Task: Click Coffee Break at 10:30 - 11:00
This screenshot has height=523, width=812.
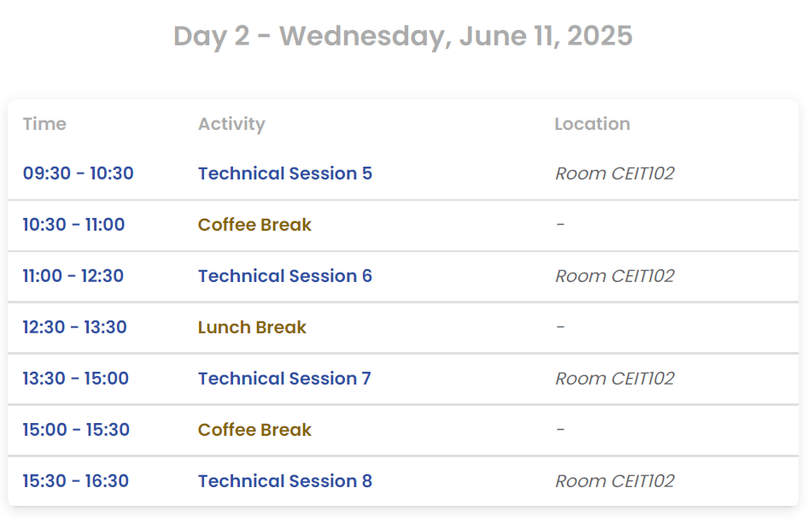Action: pyautogui.click(x=254, y=225)
